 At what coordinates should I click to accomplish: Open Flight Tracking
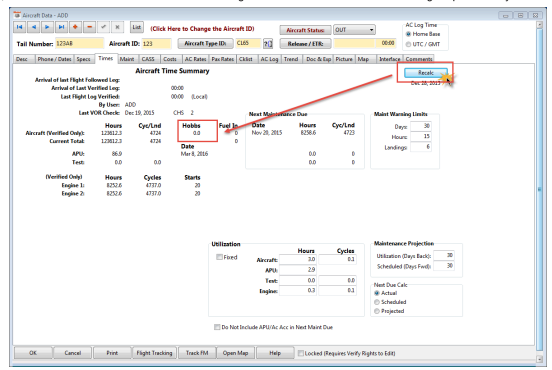tap(154, 353)
